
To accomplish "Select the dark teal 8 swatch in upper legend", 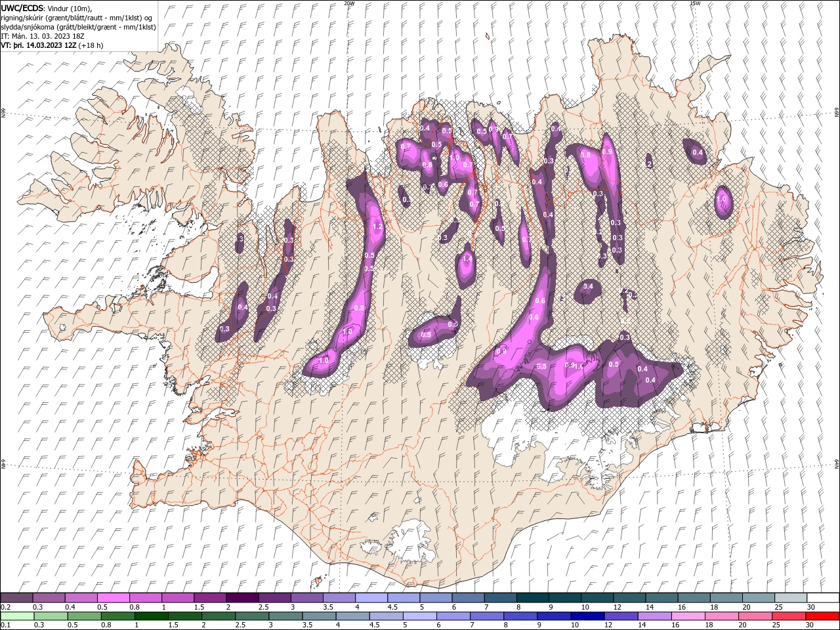I will [532, 598].
